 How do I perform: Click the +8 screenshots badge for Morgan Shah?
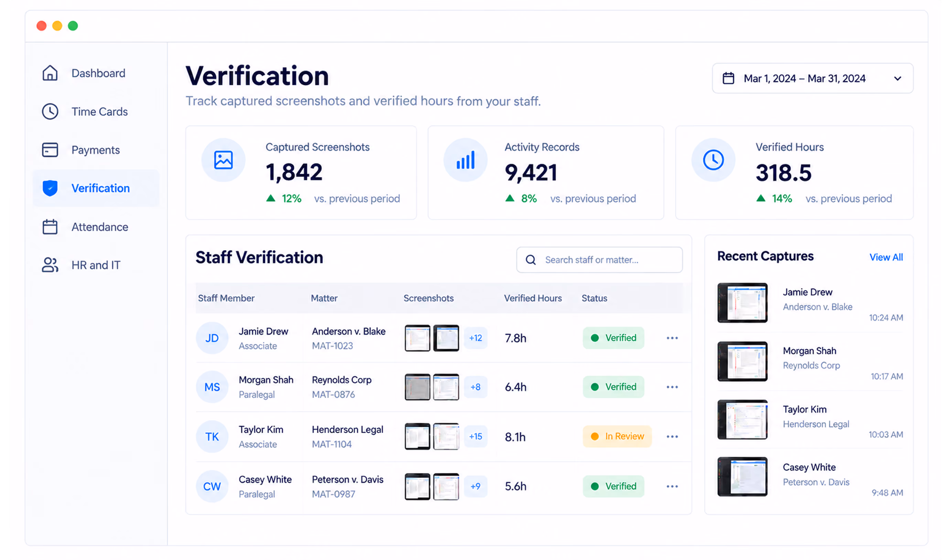[475, 387]
